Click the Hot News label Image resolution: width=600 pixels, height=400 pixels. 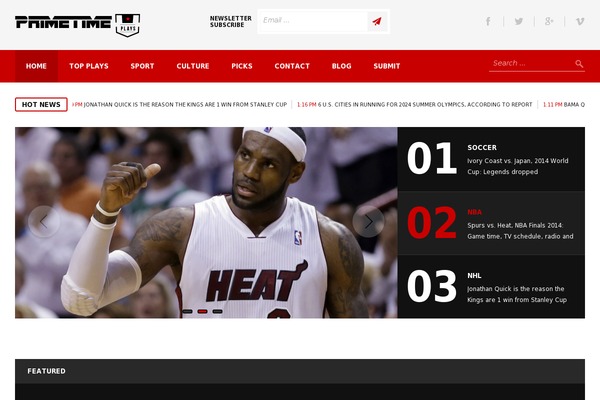click(x=41, y=104)
